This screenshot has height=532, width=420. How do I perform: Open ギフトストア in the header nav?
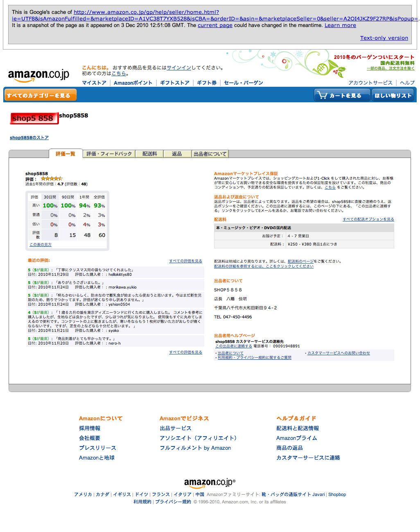(175, 83)
